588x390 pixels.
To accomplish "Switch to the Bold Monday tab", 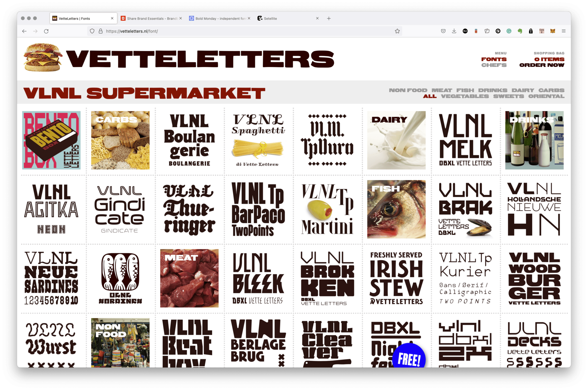I will tap(219, 19).
